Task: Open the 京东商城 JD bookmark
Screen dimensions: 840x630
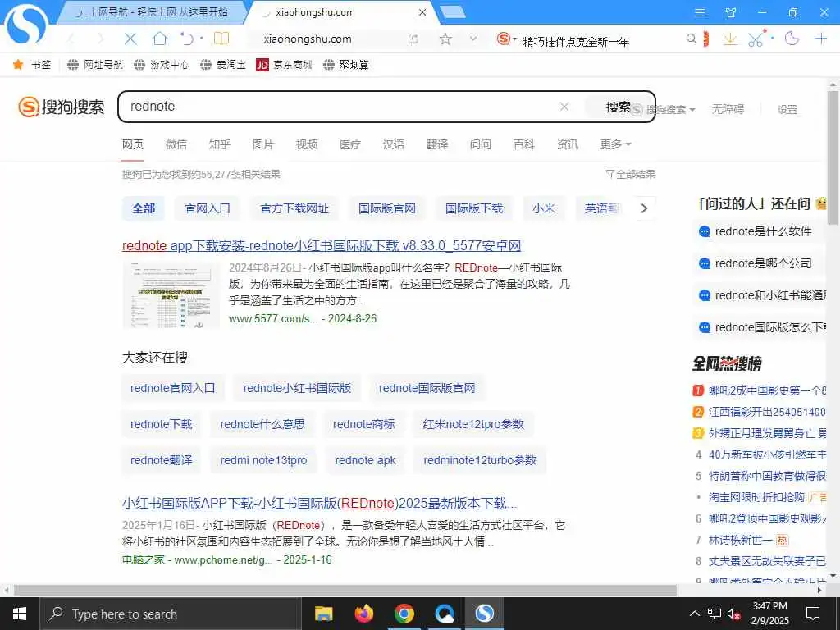Action: 284,65
